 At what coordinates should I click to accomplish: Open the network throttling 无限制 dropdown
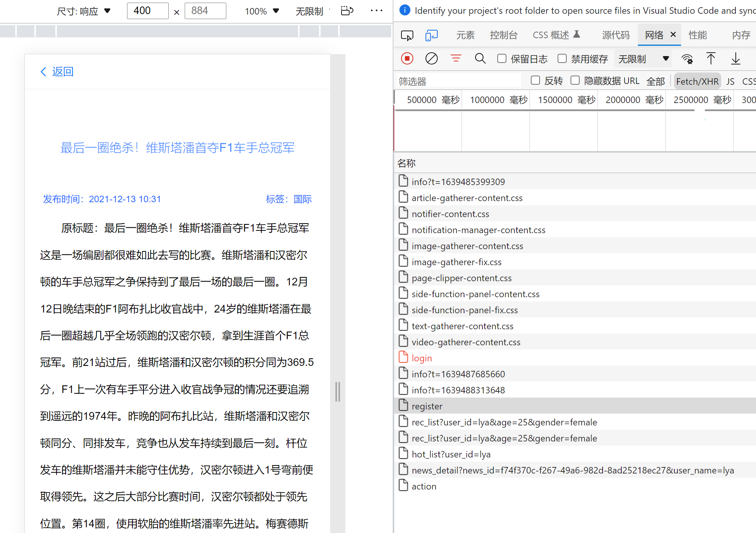point(643,59)
